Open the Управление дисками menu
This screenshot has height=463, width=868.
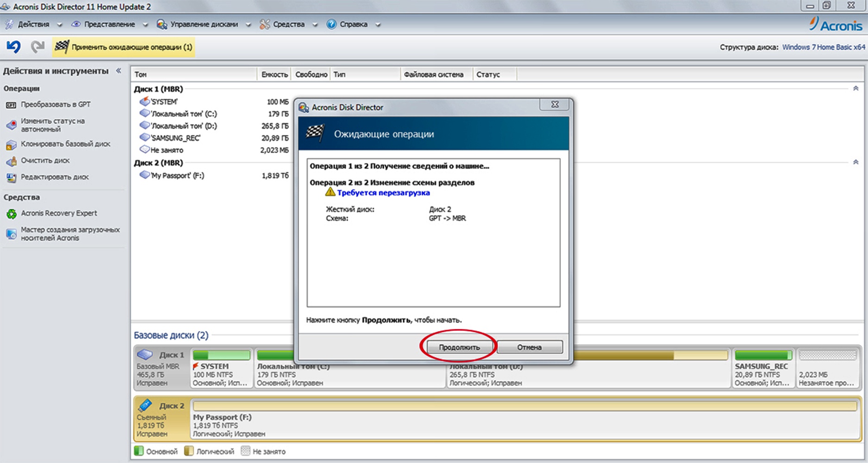pos(204,25)
